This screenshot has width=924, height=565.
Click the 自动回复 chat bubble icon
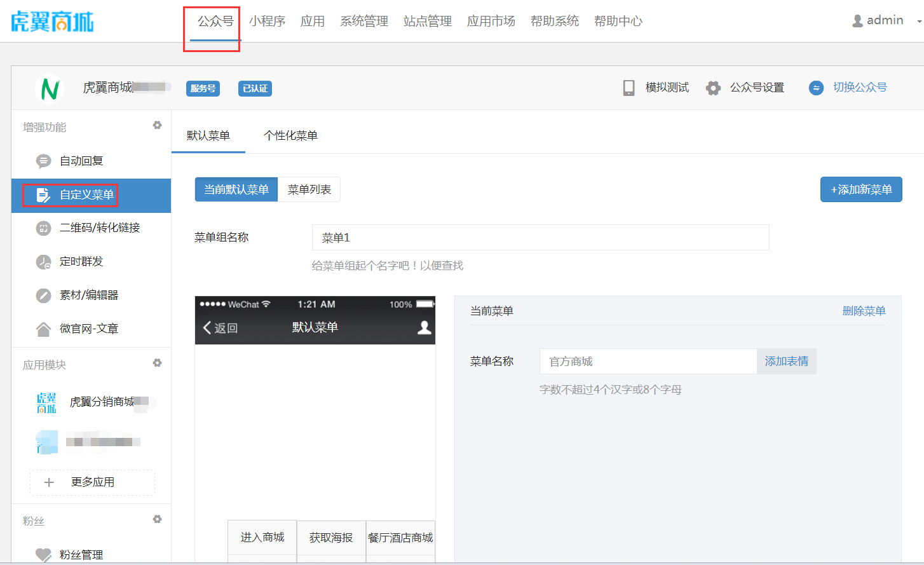coord(43,161)
